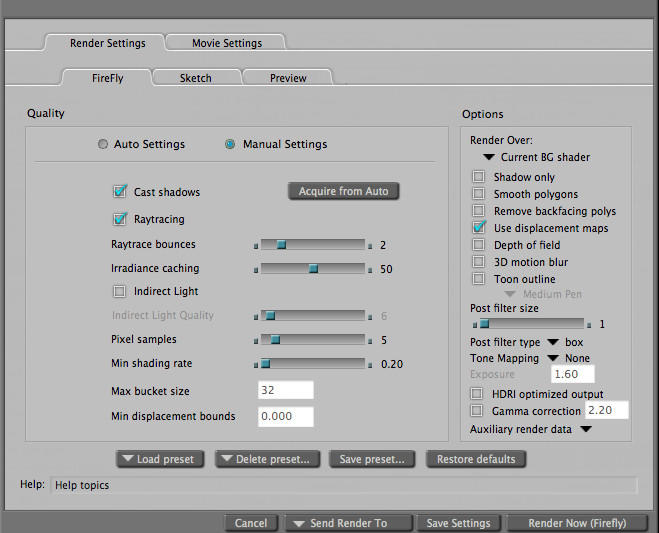The image size is (659, 533).
Task: Enable the Indirect Light checkbox
Action: (x=119, y=291)
